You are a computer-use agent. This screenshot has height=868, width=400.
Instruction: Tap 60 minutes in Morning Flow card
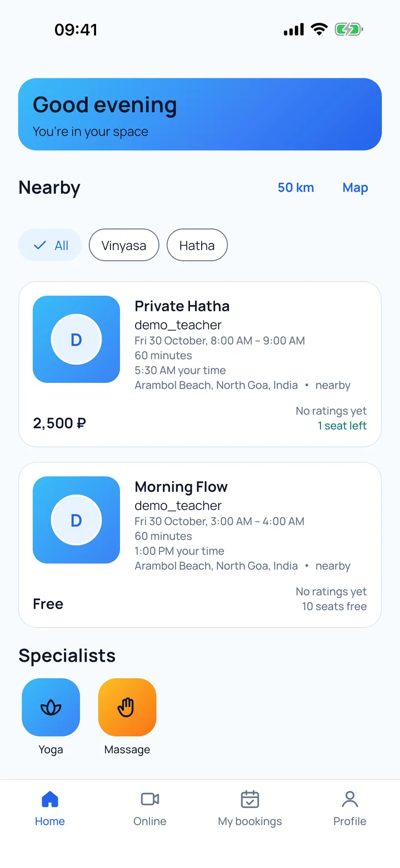[x=163, y=537]
